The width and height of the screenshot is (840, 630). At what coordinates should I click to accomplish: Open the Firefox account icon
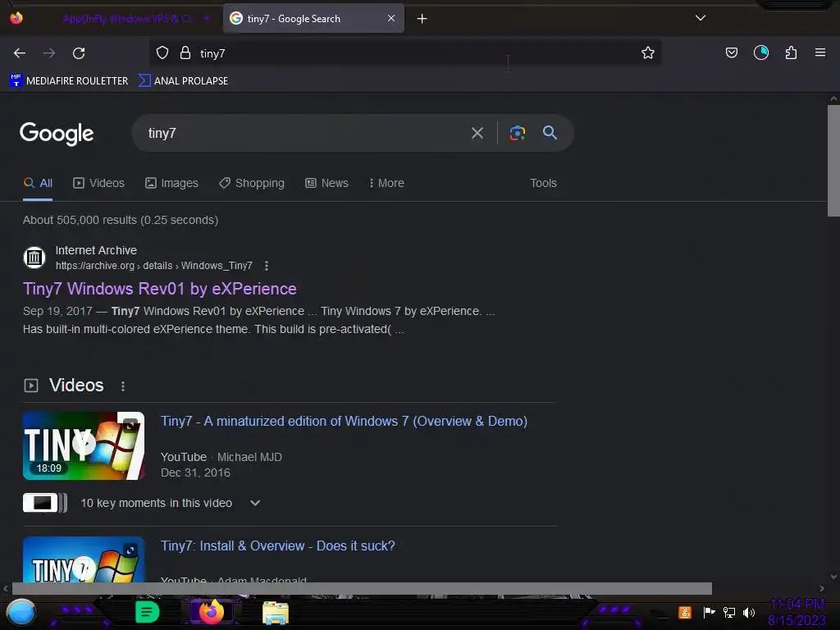click(760, 52)
